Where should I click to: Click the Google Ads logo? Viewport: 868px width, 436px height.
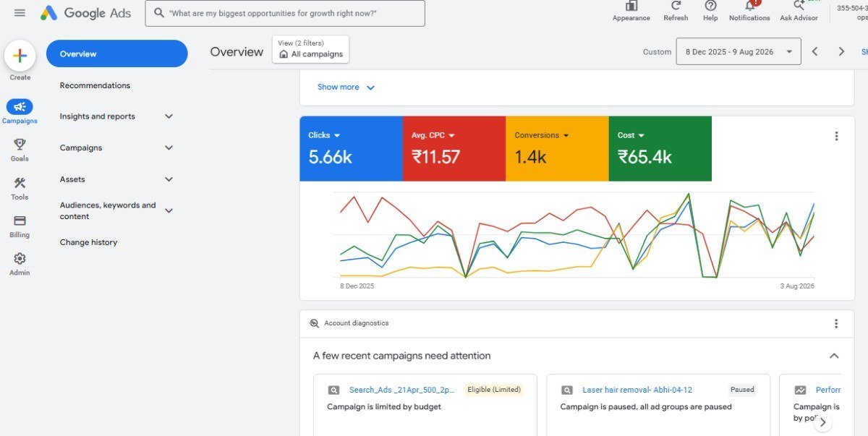[85, 13]
